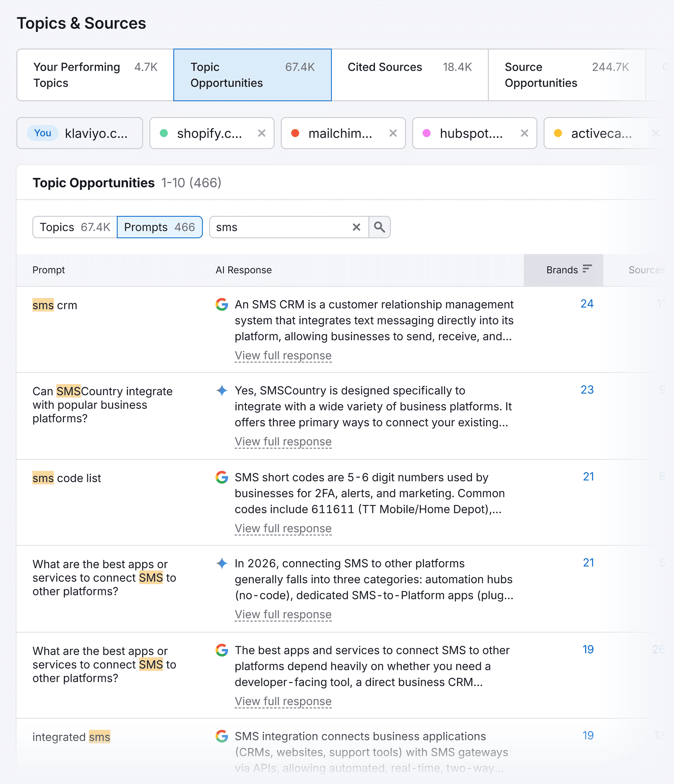Click 'sms code list' prompt text
This screenshot has width=674, height=784.
[67, 478]
